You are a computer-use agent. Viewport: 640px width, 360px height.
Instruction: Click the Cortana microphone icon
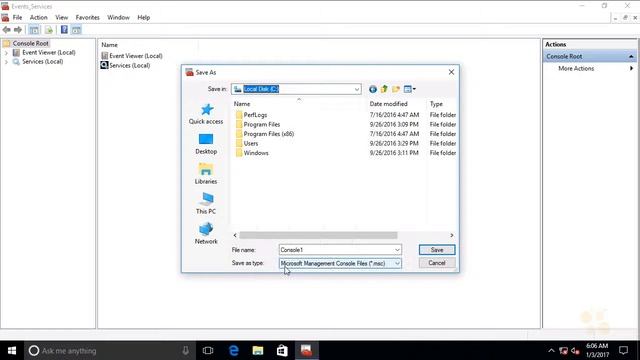pyautogui.click(x=185, y=351)
